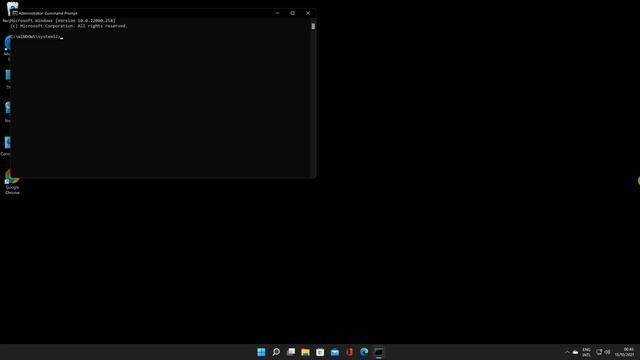The width and height of the screenshot is (640, 360).
Task: Open taskbar Search magnifier
Action: point(276,352)
